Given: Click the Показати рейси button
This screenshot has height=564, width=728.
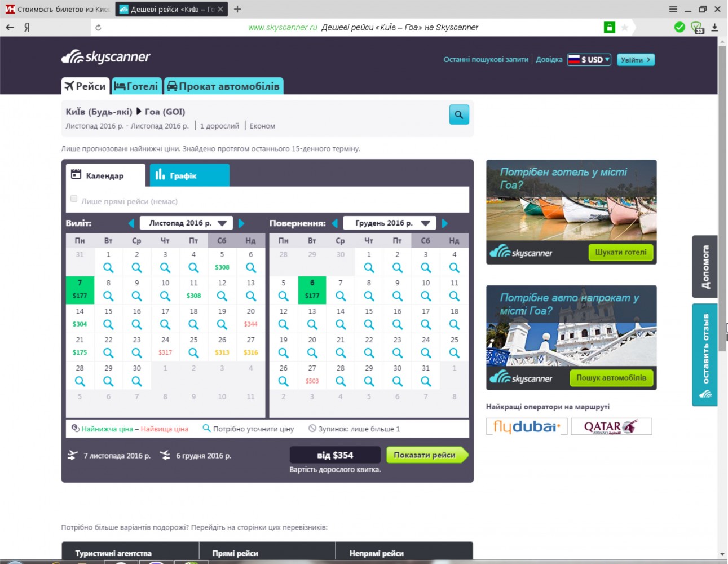Looking at the screenshot, I should (x=426, y=455).
